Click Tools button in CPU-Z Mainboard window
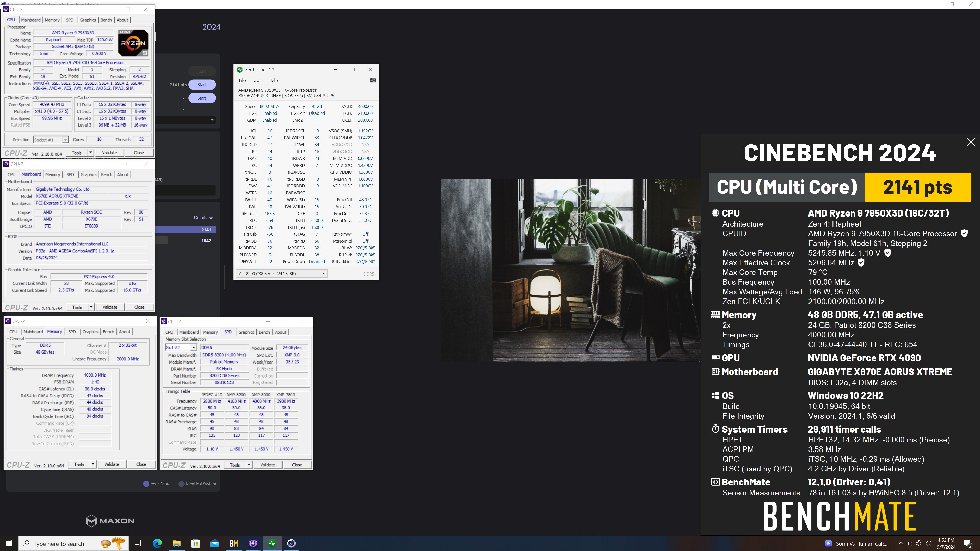Viewport: 980px width, 551px height. pyautogui.click(x=77, y=307)
